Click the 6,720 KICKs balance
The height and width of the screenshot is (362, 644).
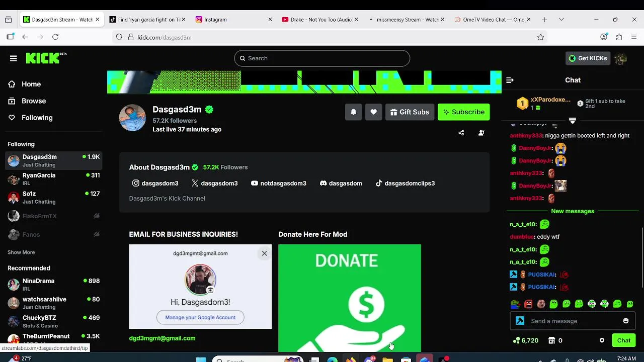pyautogui.click(x=525, y=340)
